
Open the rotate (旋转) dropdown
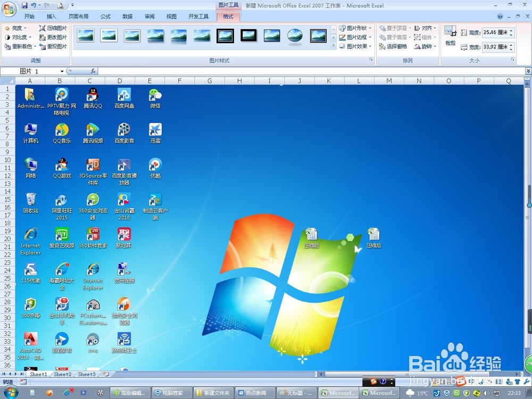[426, 46]
